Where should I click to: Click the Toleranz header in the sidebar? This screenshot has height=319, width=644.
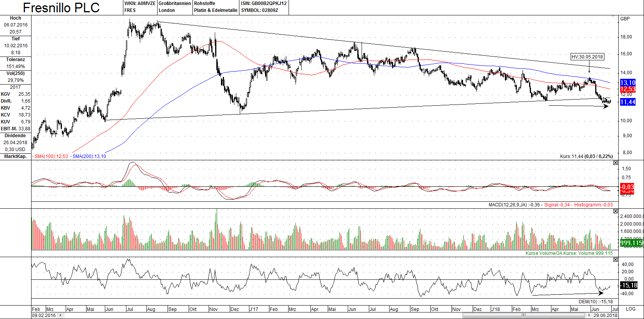15,60
